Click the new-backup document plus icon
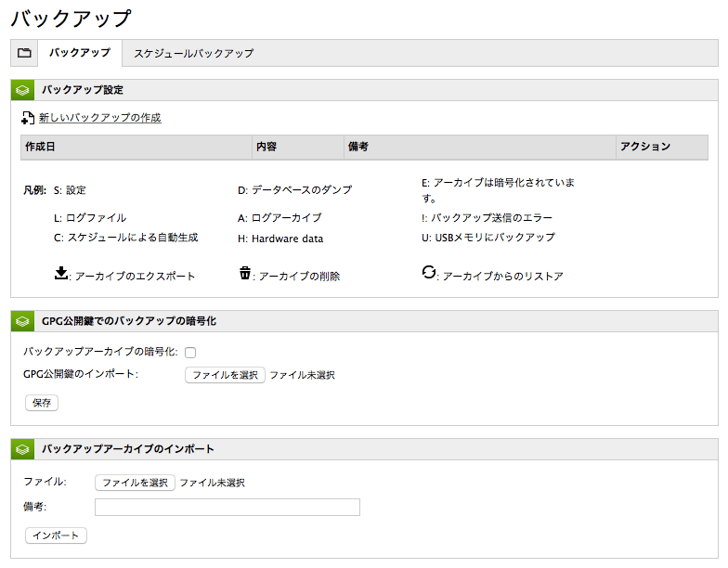Image resolution: width=728 pixels, height=568 pixels. [28, 118]
